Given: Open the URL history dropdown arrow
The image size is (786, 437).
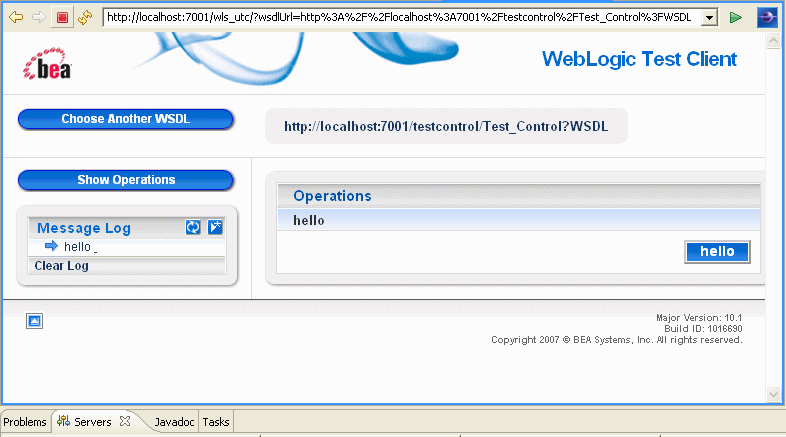Looking at the screenshot, I should pos(709,18).
